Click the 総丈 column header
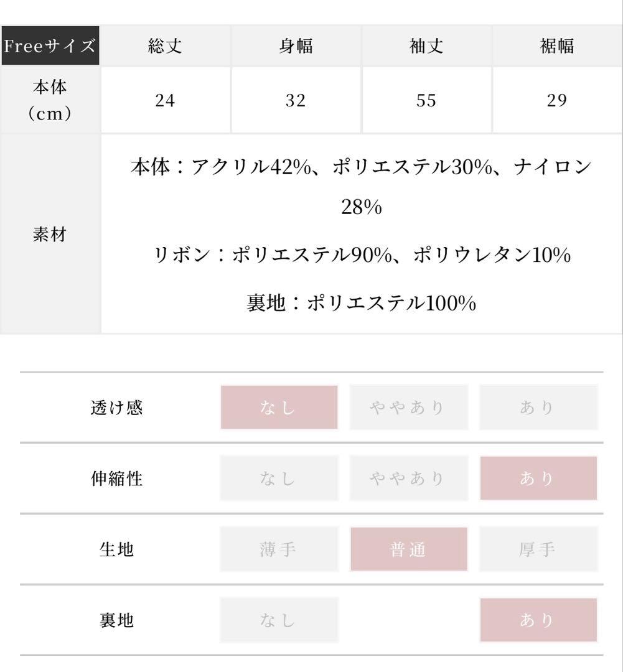 (x=166, y=46)
